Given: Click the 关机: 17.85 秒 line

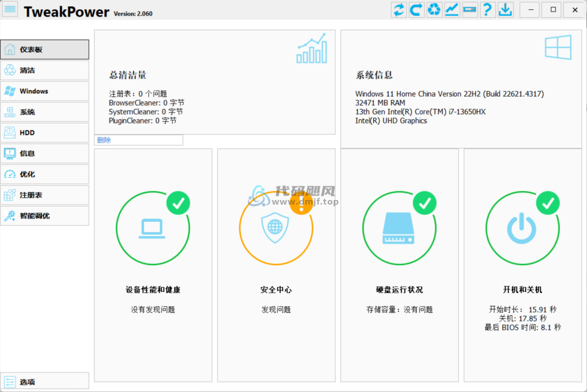Looking at the screenshot, I should click(523, 319).
